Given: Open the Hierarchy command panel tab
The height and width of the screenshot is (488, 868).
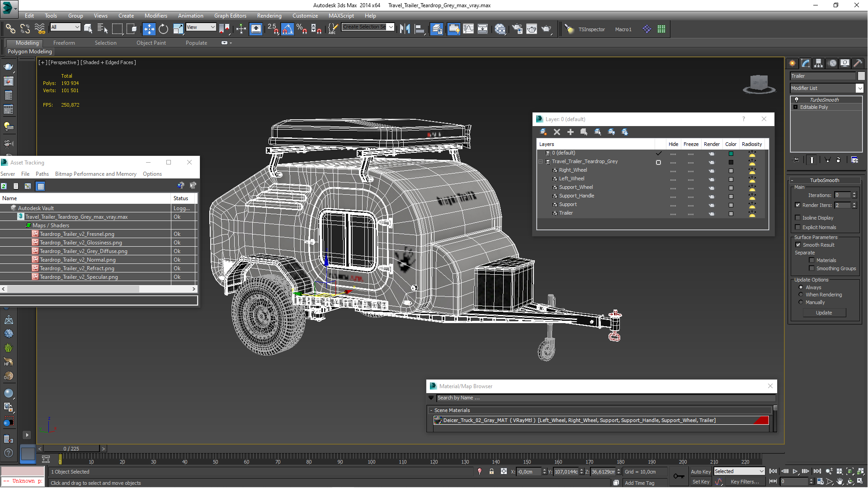Looking at the screenshot, I should (x=819, y=63).
